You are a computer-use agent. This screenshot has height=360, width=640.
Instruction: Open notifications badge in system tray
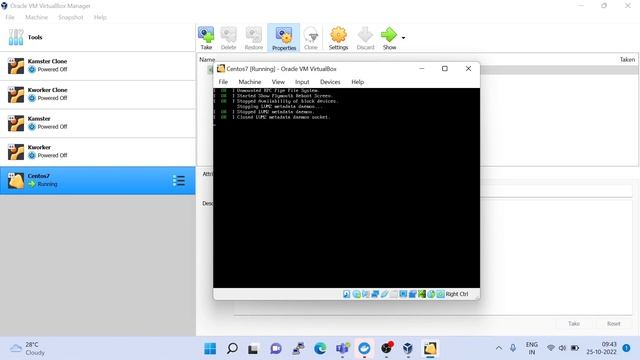click(627, 348)
